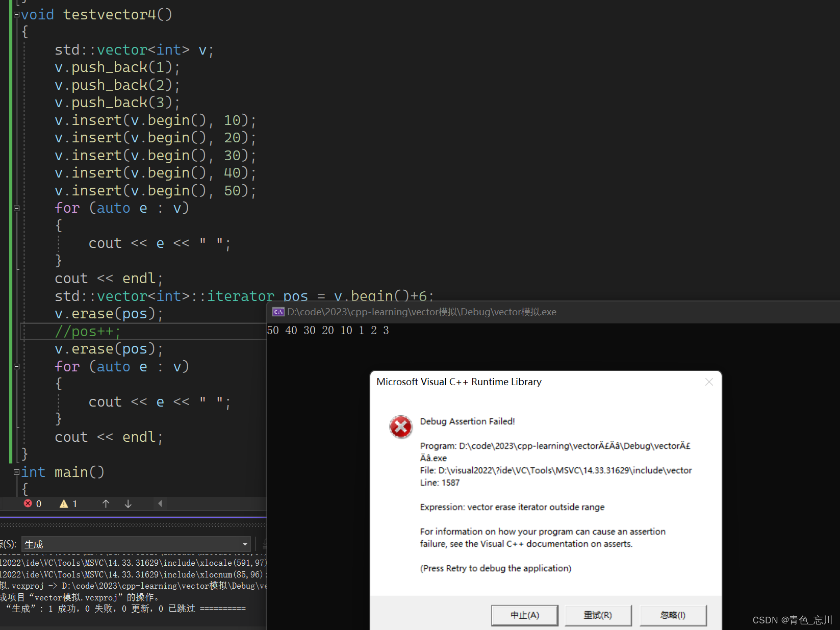
Task: Click the (Press Retry to debug) text
Action: click(496, 568)
